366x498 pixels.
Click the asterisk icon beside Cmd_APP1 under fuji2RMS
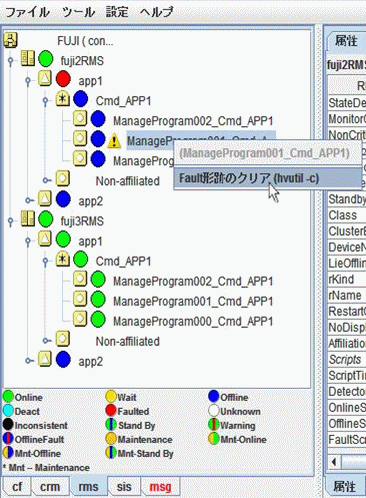point(63,99)
